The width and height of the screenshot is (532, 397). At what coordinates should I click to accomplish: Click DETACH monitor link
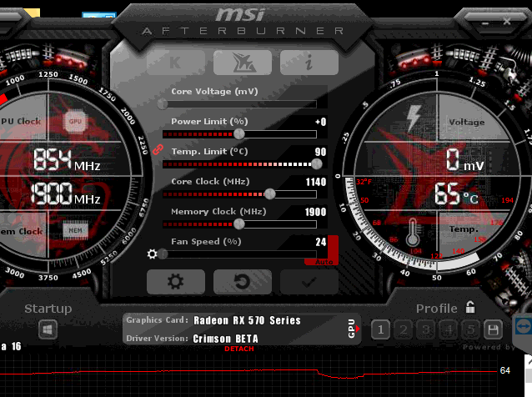point(239,349)
